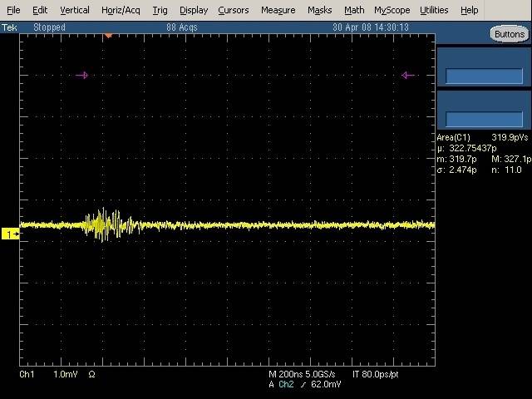The height and width of the screenshot is (399, 532).
Task: Open the Utilities menu
Action: [x=434, y=10]
